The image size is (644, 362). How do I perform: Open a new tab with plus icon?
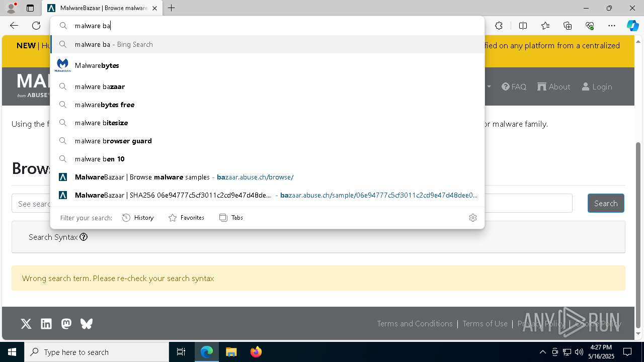click(172, 8)
